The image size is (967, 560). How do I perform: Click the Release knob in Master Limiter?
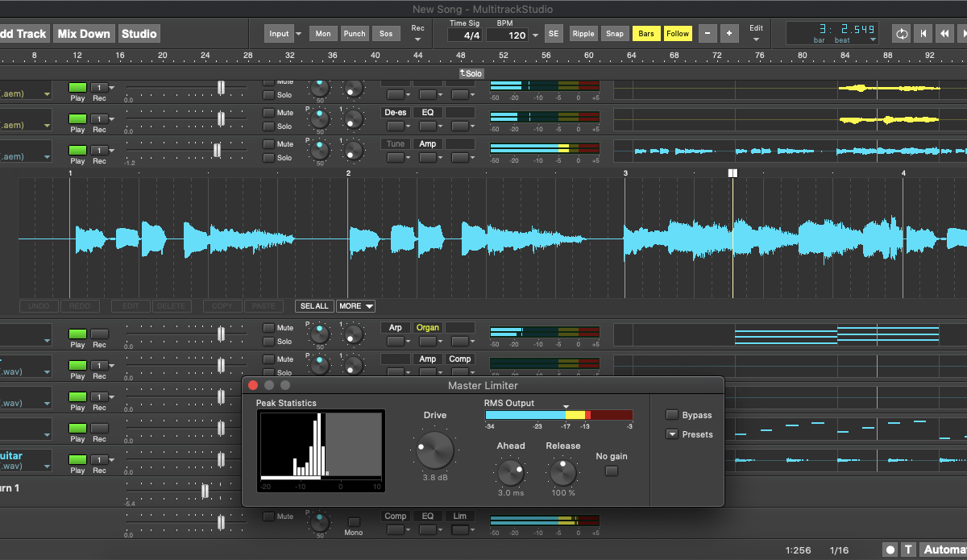(563, 471)
